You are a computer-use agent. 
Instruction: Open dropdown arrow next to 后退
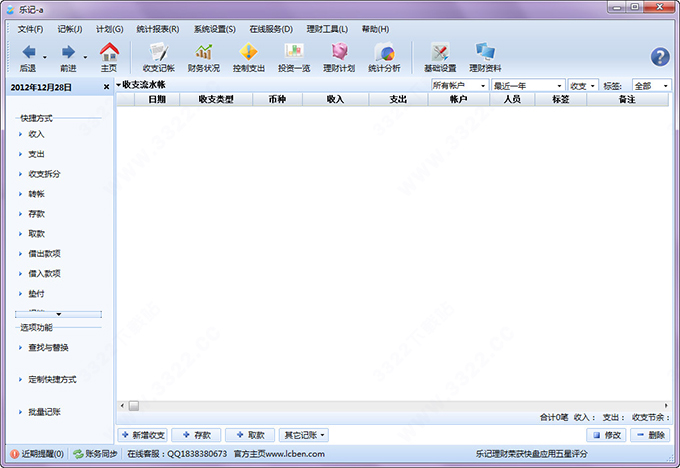tap(45, 57)
